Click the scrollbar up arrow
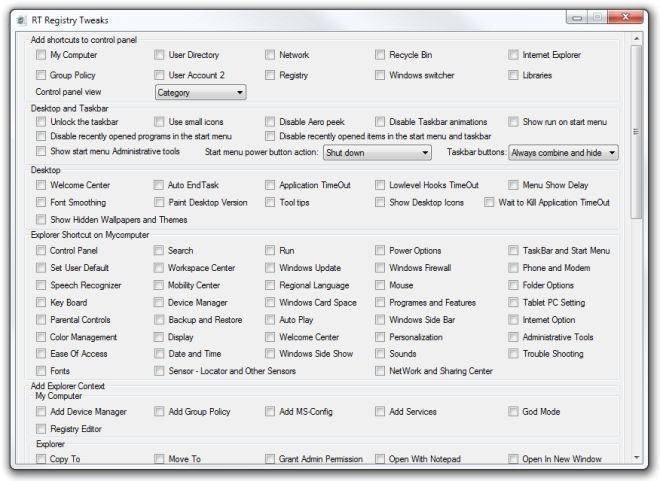 click(x=638, y=38)
